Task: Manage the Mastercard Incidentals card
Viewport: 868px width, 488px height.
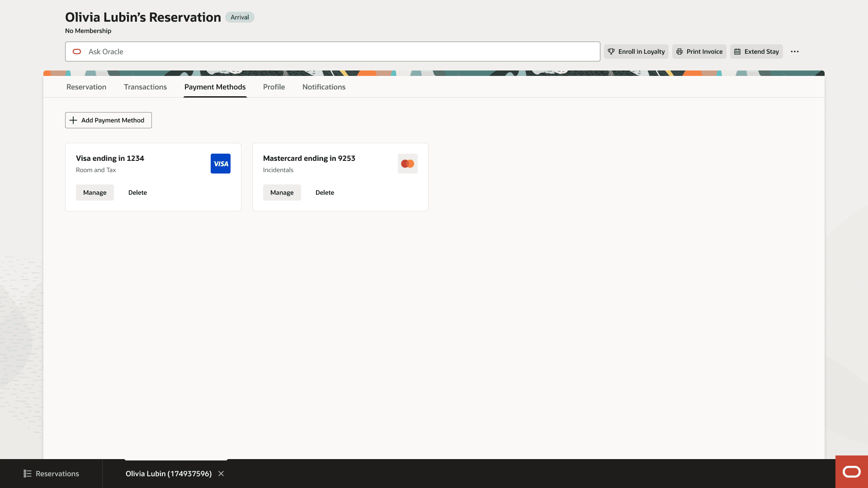Action: [x=282, y=192]
